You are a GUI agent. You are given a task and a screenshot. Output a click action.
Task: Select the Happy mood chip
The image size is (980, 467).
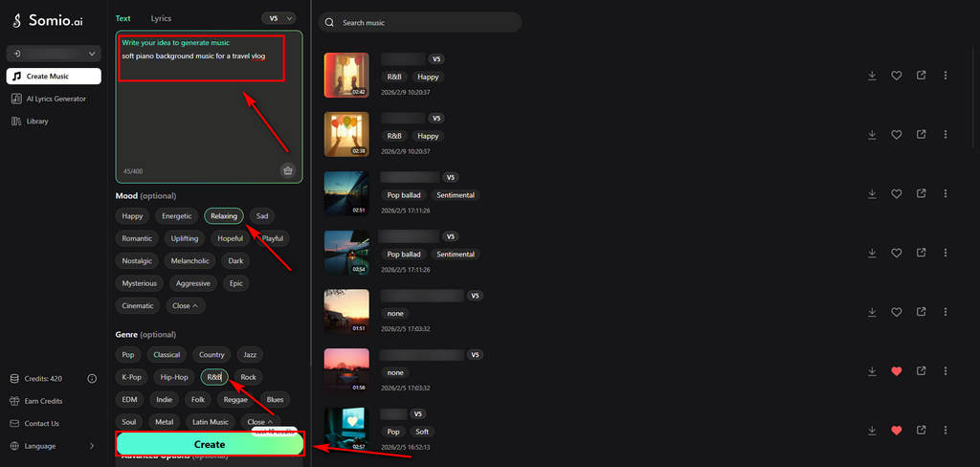coord(132,215)
